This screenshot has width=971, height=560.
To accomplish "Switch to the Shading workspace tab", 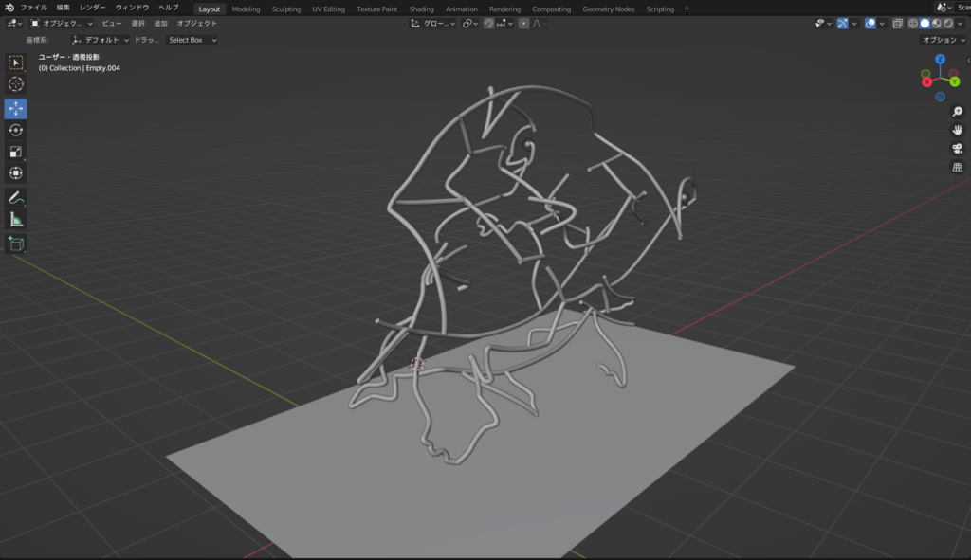I will pyautogui.click(x=422, y=9).
